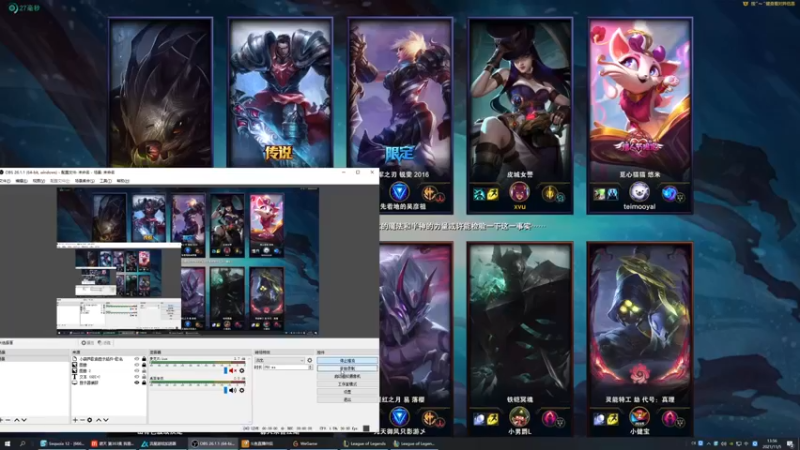Open Windows Start menu

click(7, 444)
